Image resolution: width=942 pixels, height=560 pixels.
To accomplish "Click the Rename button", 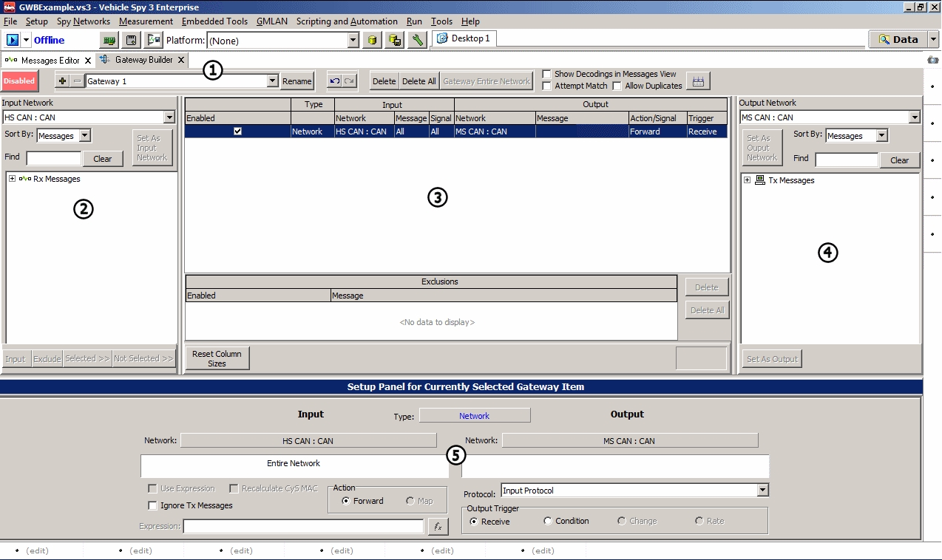I will 297,81.
